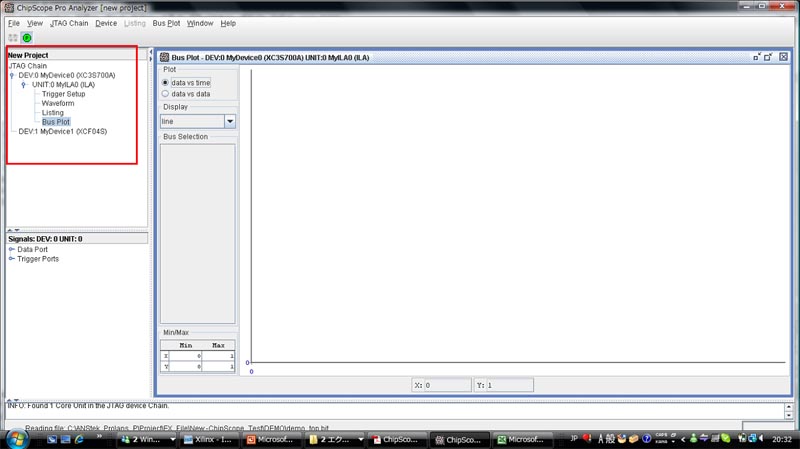The height and width of the screenshot is (449, 800).
Task: Open the Device menu
Action: [106, 23]
